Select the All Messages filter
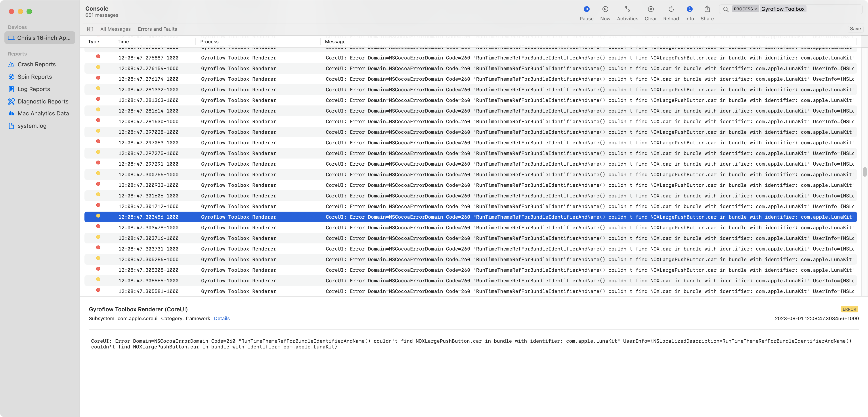Viewport: 868px width, 417px height. [115, 29]
